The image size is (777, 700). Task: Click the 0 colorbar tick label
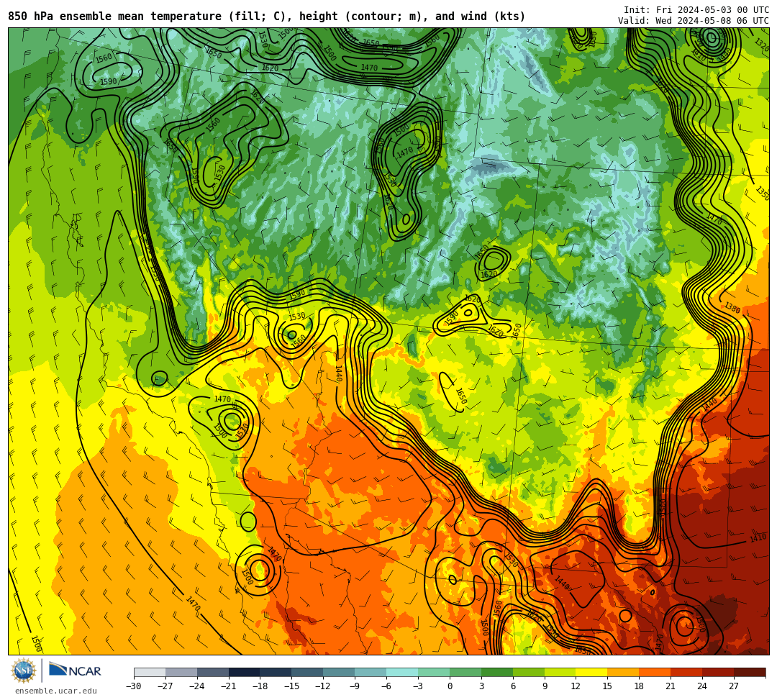[x=450, y=686]
